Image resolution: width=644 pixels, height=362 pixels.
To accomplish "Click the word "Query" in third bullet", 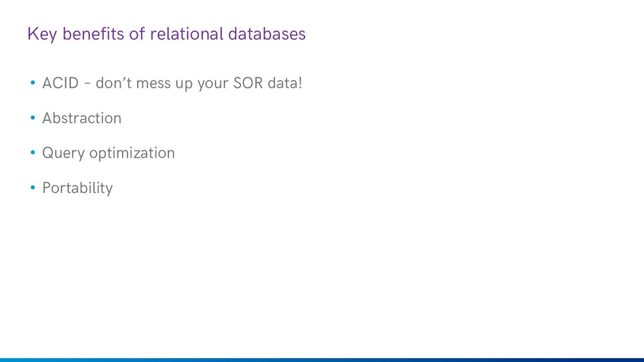I will [x=64, y=153].
